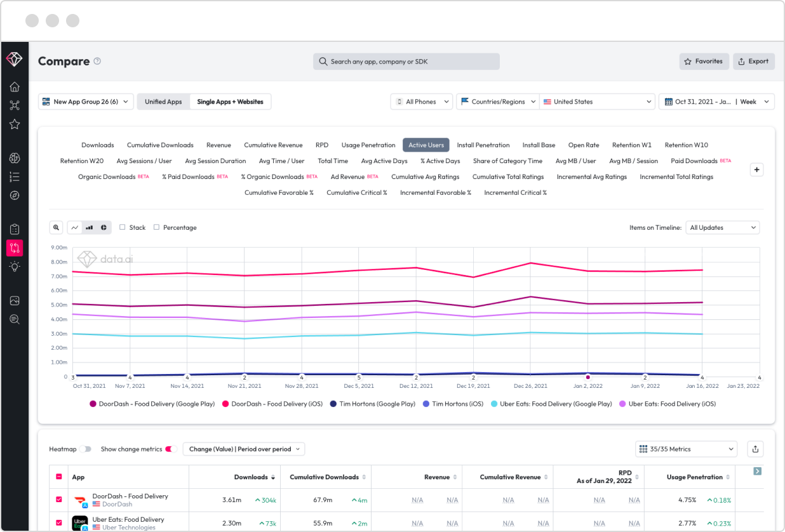Click the help icon beside Compare title
The width and height of the screenshot is (785, 532).
[97, 62]
